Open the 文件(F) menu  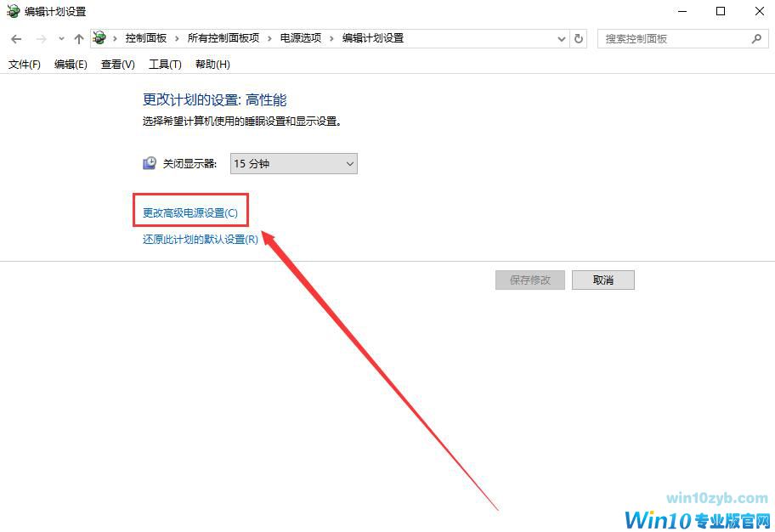(24, 65)
